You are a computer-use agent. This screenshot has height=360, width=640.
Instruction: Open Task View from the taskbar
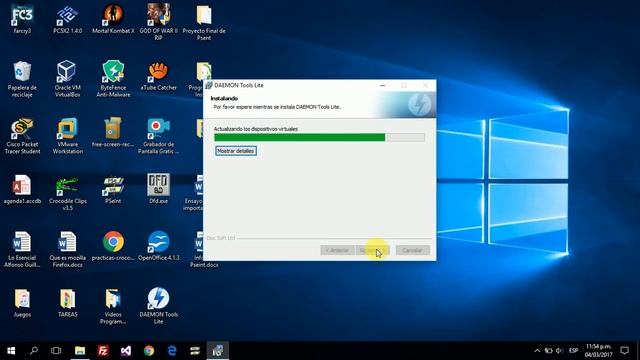(56, 350)
